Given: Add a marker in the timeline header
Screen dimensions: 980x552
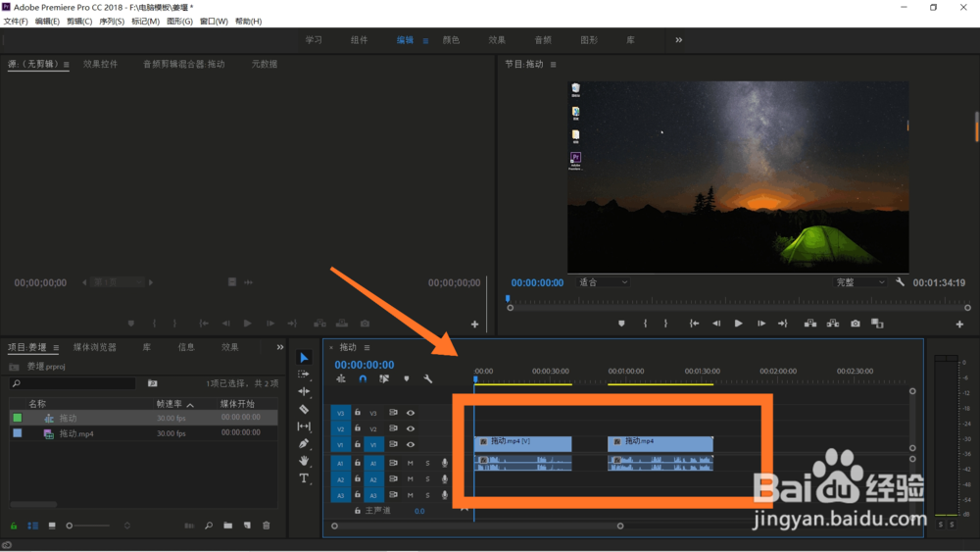Looking at the screenshot, I should coord(407,378).
